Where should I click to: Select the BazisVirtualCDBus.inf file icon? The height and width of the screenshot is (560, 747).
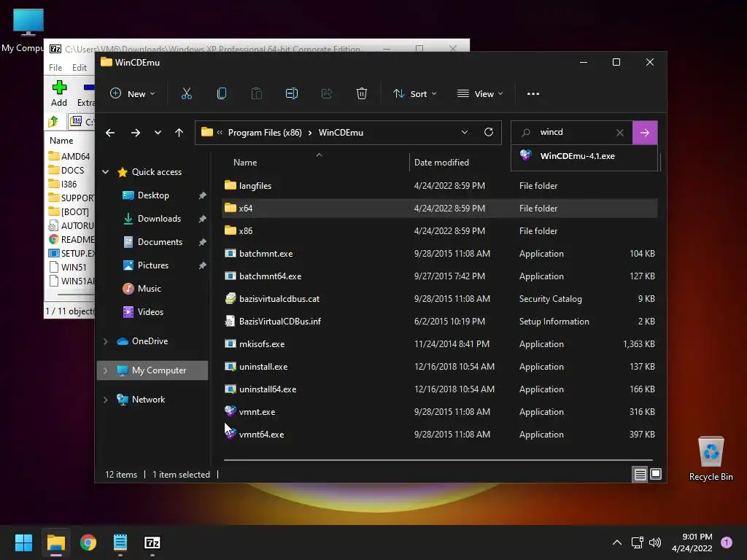pyautogui.click(x=230, y=321)
